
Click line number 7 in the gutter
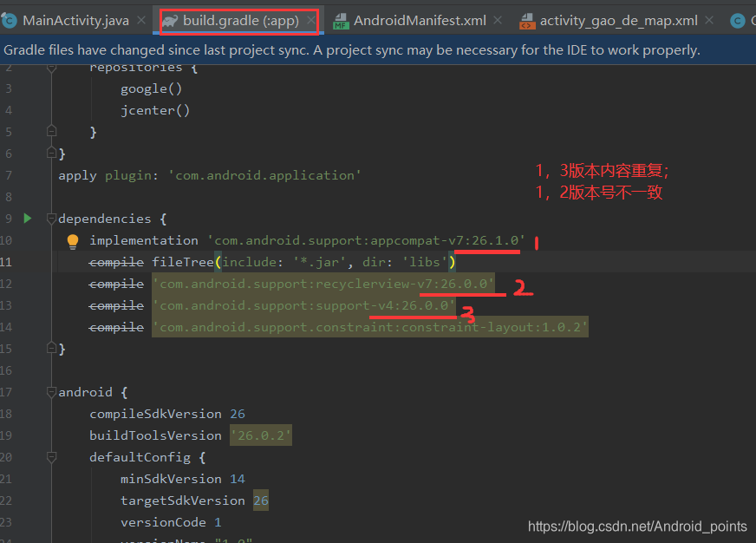[9, 175]
